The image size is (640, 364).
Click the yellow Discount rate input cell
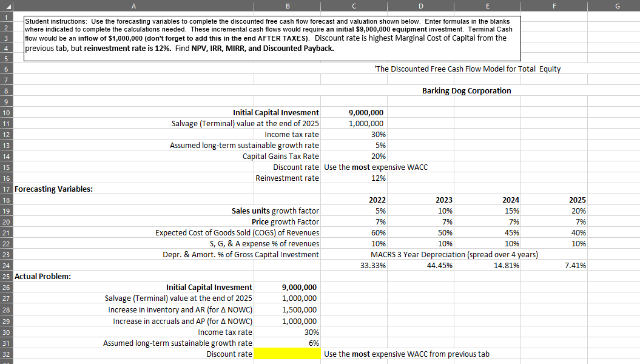288,354
